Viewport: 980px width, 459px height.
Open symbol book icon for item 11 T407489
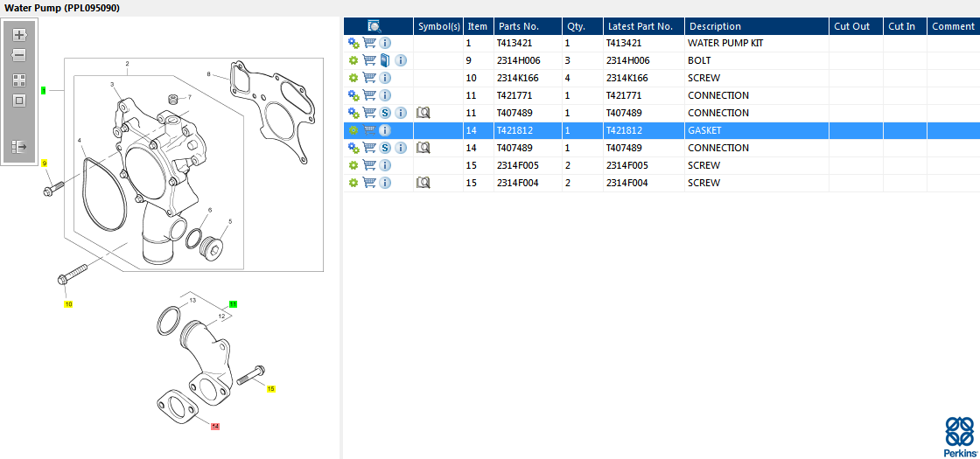point(423,113)
